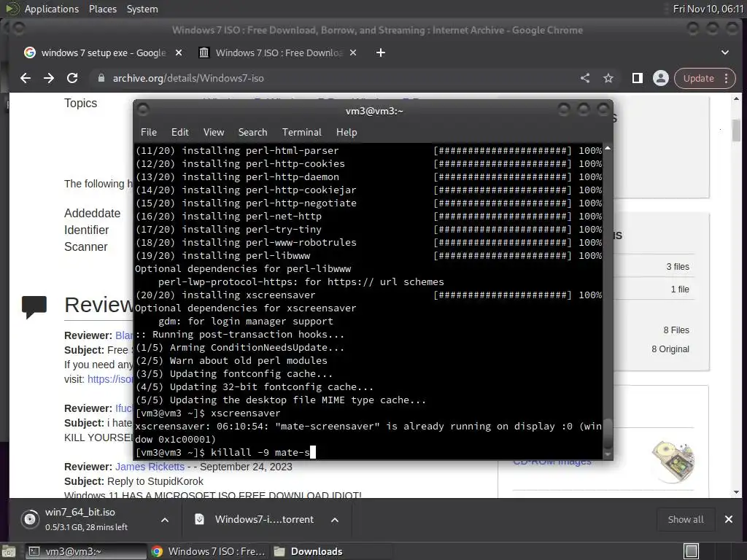Open the terminal Search menu

[252, 133]
